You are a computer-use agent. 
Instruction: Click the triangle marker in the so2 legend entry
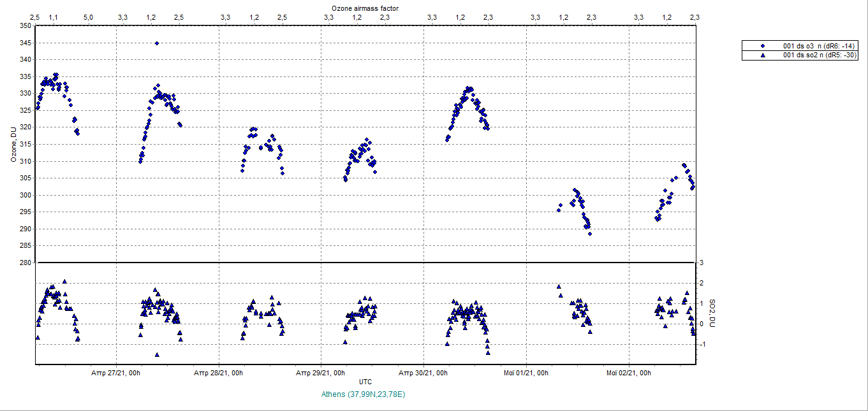762,55
